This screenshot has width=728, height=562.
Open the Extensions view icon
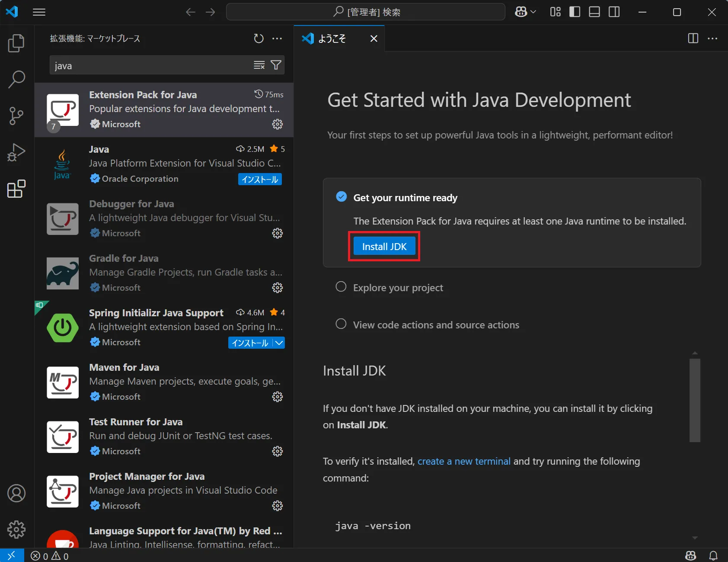16,189
